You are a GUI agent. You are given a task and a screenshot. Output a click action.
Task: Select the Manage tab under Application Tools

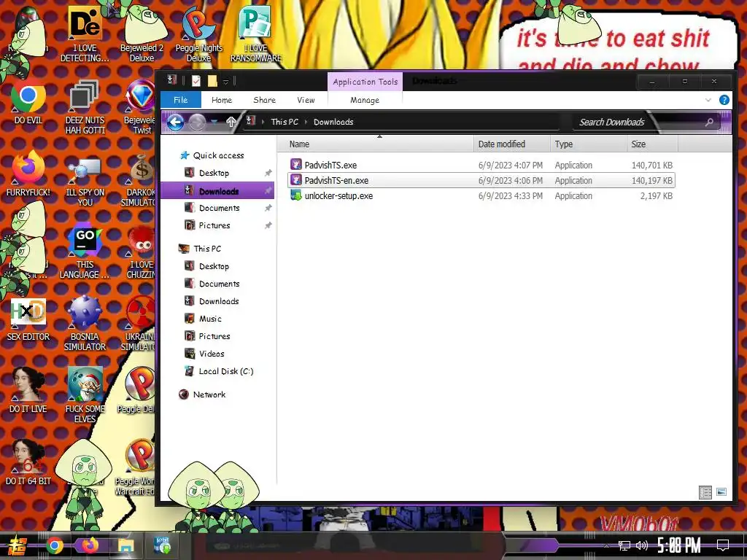tap(365, 100)
